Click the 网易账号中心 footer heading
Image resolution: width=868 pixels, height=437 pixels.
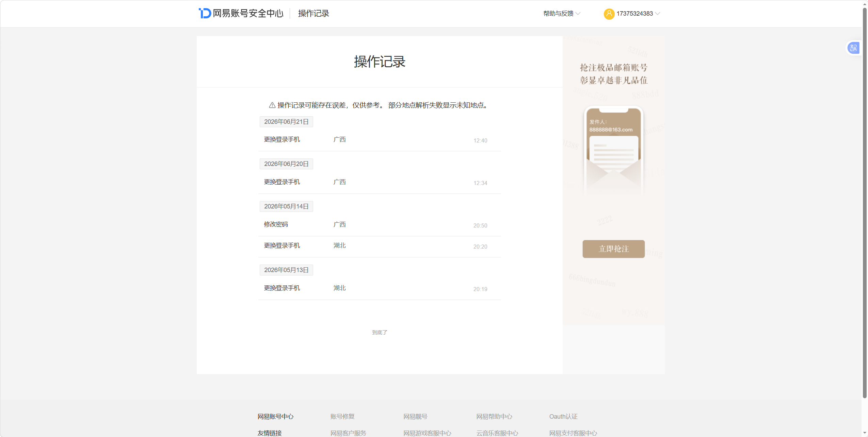click(275, 416)
